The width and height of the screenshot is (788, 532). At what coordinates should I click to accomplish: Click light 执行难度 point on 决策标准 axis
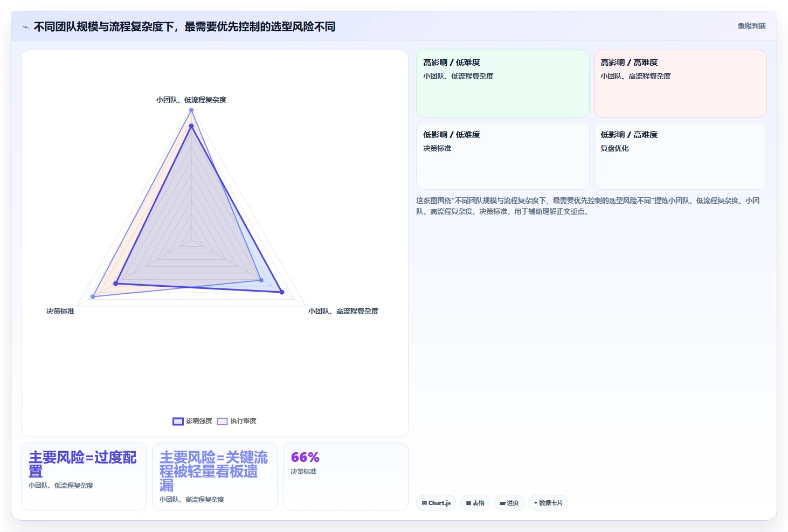[x=93, y=296]
